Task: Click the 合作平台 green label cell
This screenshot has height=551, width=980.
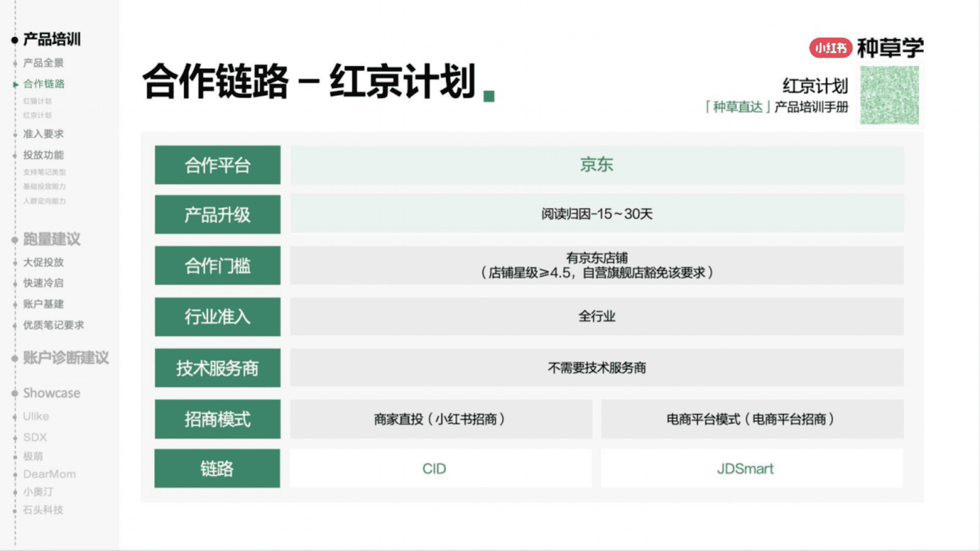Action: tap(217, 165)
